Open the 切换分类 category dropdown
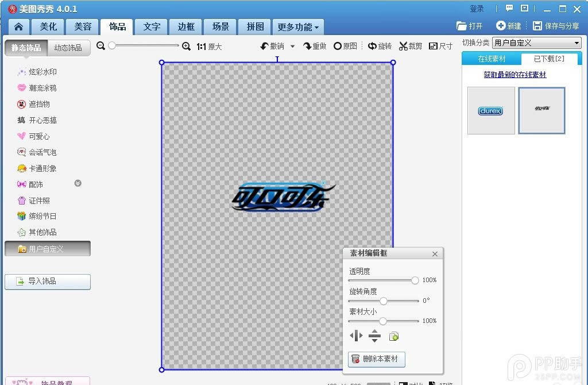588x385 pixels. coord(537,43)
